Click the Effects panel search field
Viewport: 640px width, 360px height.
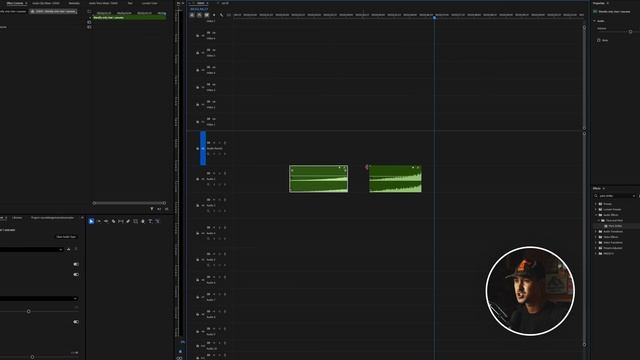pos(615,196)
